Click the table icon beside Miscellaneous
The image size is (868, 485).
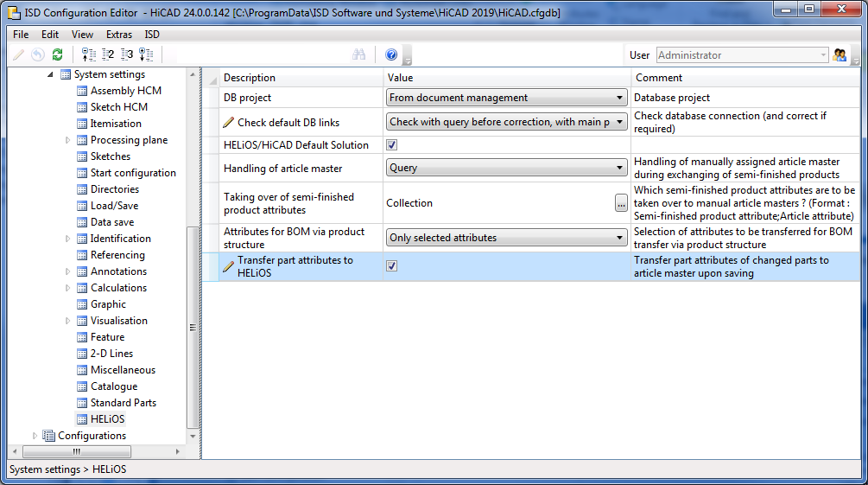pyautogui.click(x=82, y=370)
